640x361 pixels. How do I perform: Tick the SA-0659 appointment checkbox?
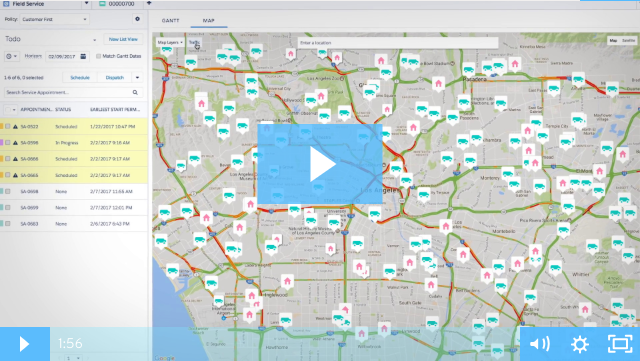(8, 207)
